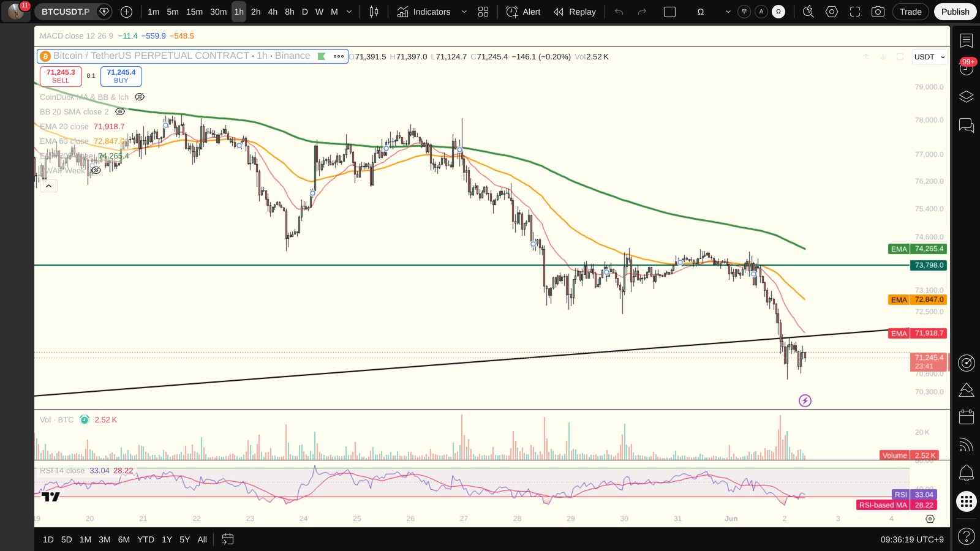Expand the layout name dropdown arrow

[728, 12]
